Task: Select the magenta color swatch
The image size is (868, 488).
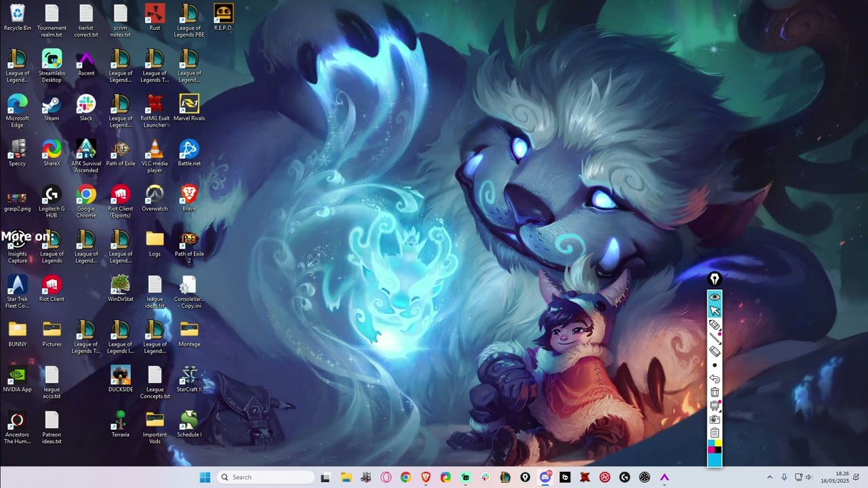Action: point(711,449)
